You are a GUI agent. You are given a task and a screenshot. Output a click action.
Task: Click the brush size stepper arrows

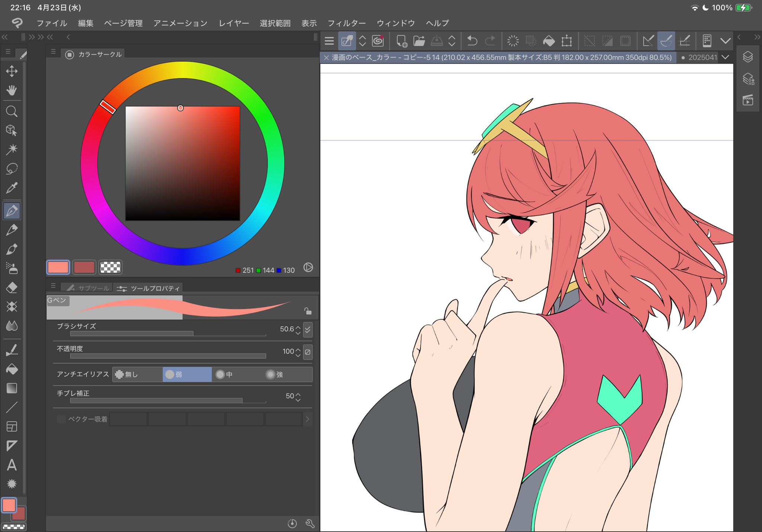click(x=298, y=330)
